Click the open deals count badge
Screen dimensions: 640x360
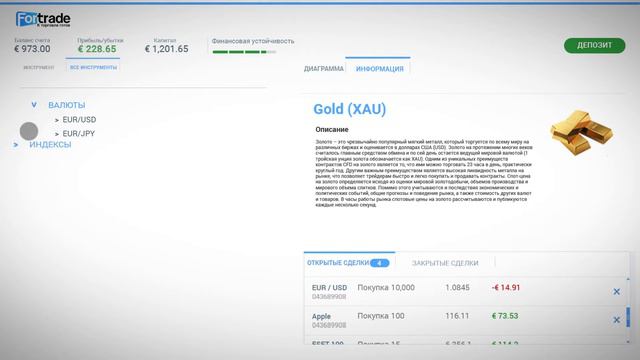pos(380,263)
